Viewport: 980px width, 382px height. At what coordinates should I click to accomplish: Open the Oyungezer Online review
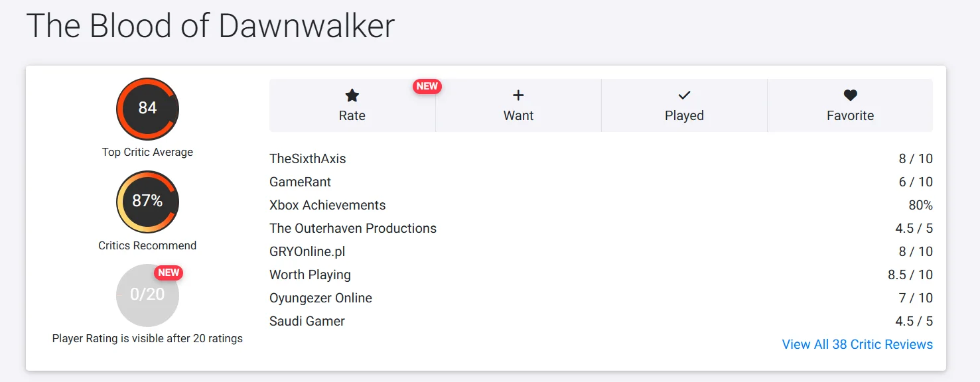click(x=320, y=298)
